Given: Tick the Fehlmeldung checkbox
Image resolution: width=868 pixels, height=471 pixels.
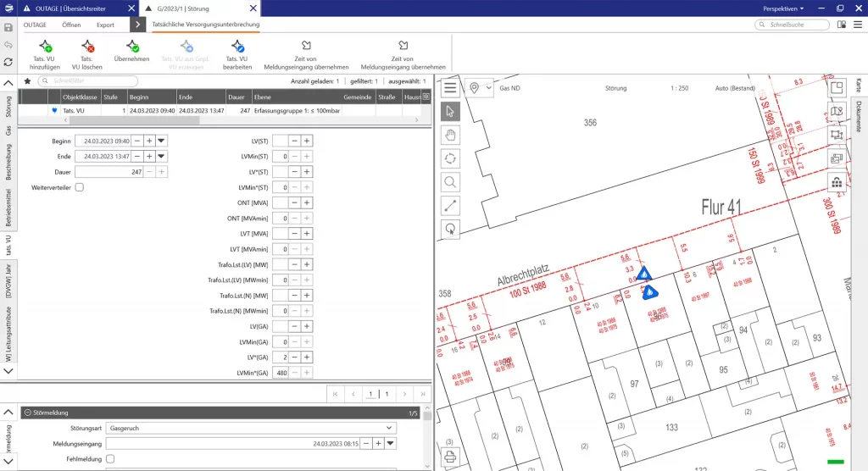Looking at the screenshot, I should point(110,458).
